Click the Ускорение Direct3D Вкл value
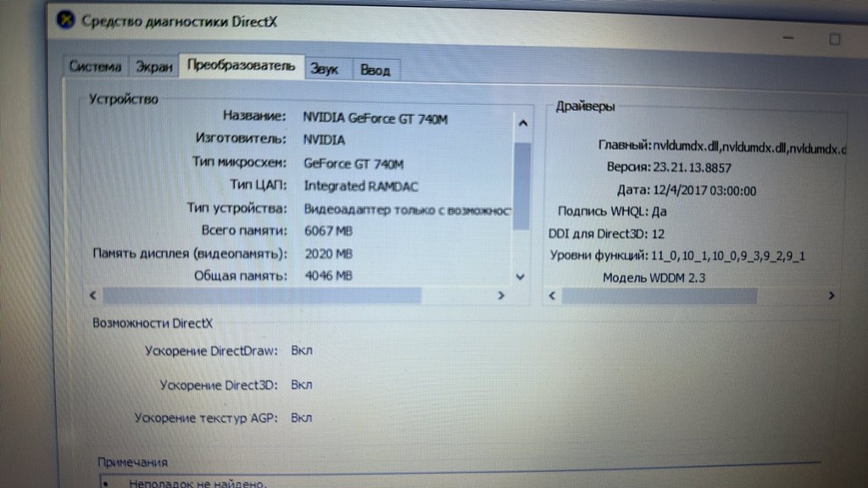Image resolution: width=868 pixels, height=488 pixels. [302, 385]
